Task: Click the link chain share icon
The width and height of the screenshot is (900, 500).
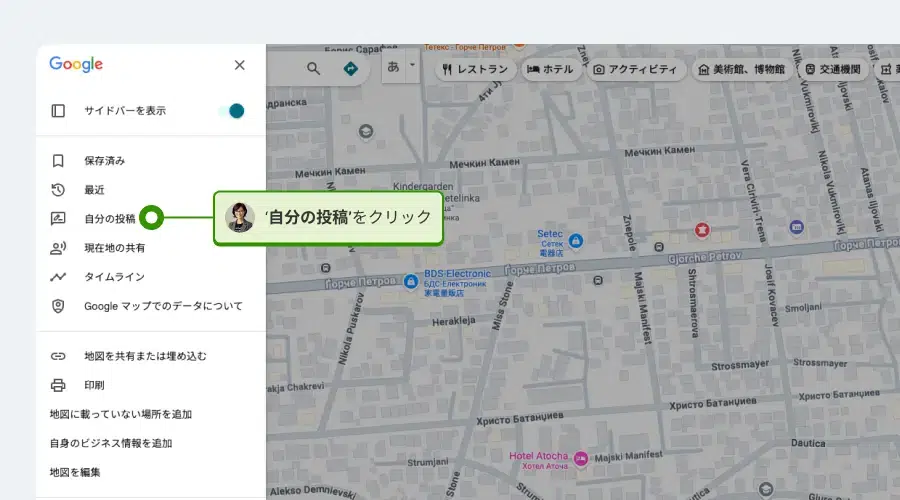Action: pyautogui.click(x=58, y=356)
